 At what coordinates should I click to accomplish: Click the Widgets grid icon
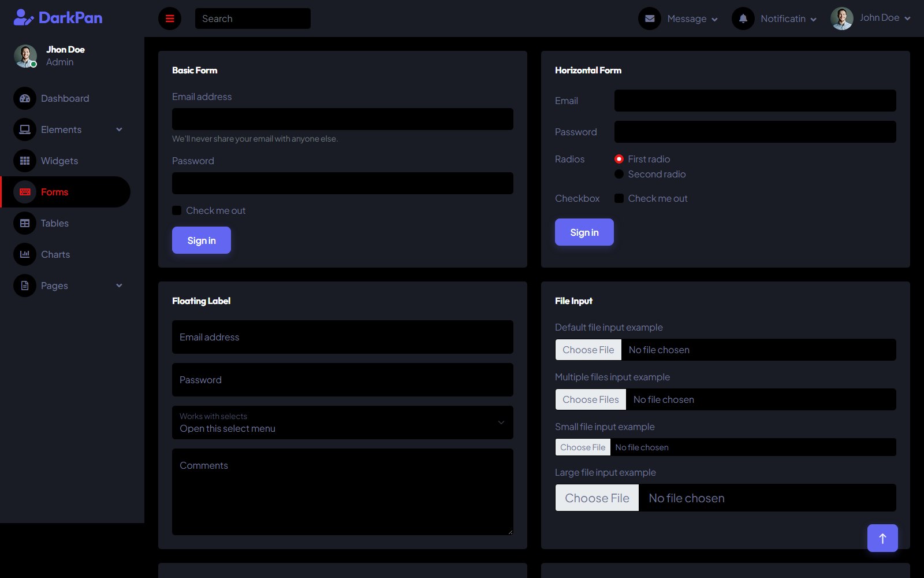(x=25, y=161)
